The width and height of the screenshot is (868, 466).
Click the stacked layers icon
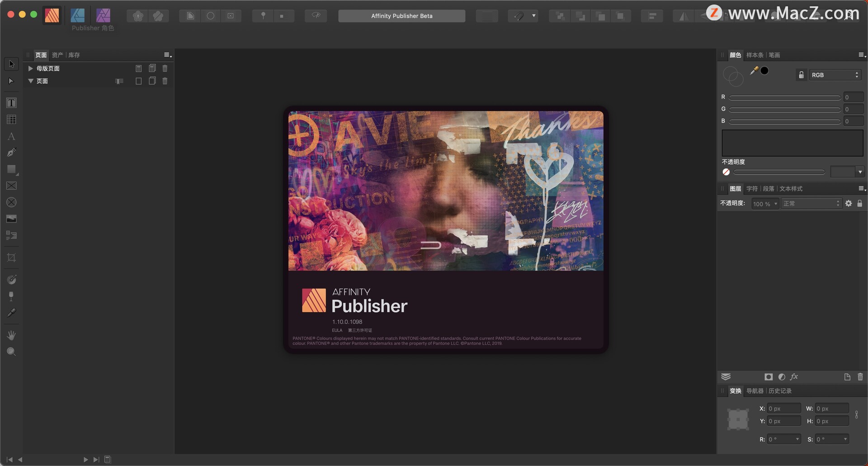click(726, 377)
